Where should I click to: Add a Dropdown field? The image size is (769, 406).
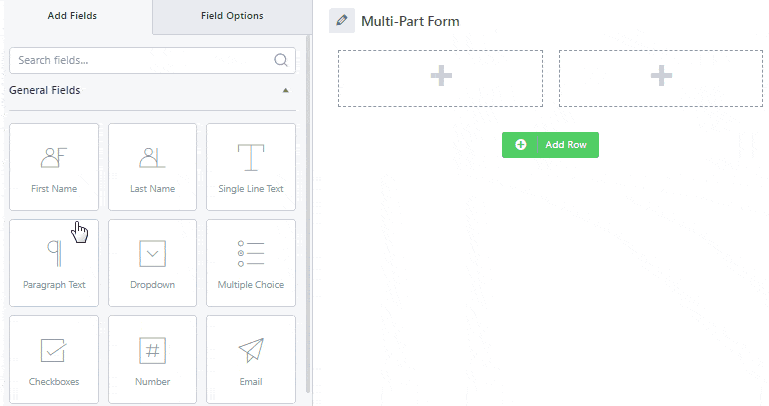(x=153, y=263)
